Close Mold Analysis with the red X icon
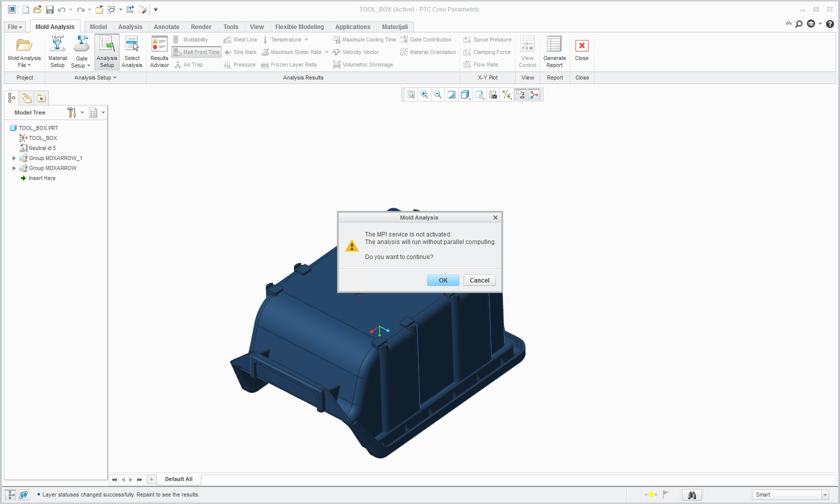Image resolution: width=840 pixels, height=504 pixels. (581, 46)
